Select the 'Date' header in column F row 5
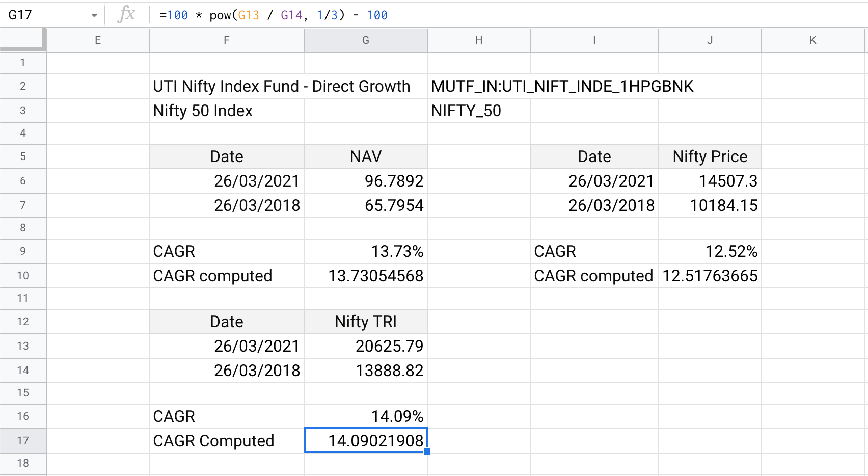868x476 pixels. 227,156
